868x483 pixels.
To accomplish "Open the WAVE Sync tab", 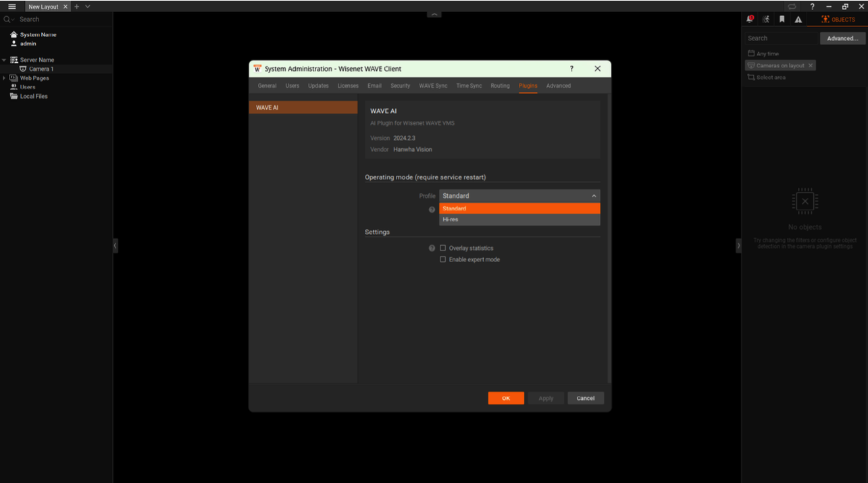I will [x=433, y=86].
